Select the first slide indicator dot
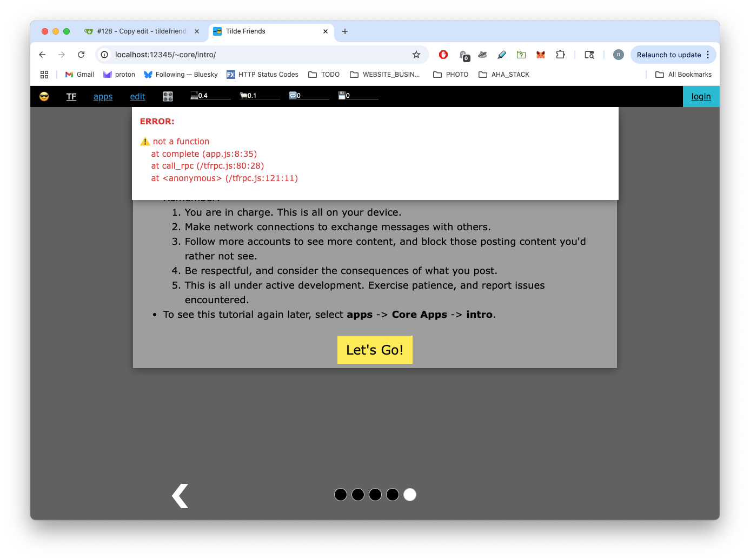This screenshot has width=750, height=560. click(341, 495)
